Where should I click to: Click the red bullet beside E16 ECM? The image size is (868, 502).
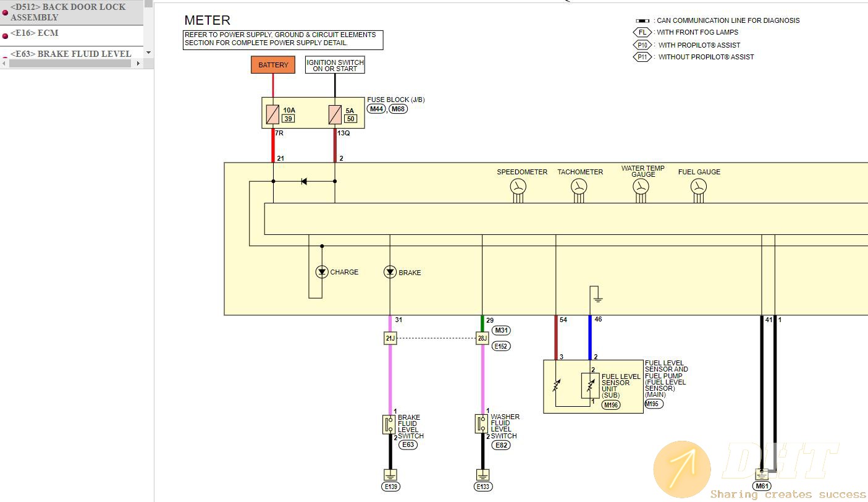pyautogui.click(x=5, y=36)
